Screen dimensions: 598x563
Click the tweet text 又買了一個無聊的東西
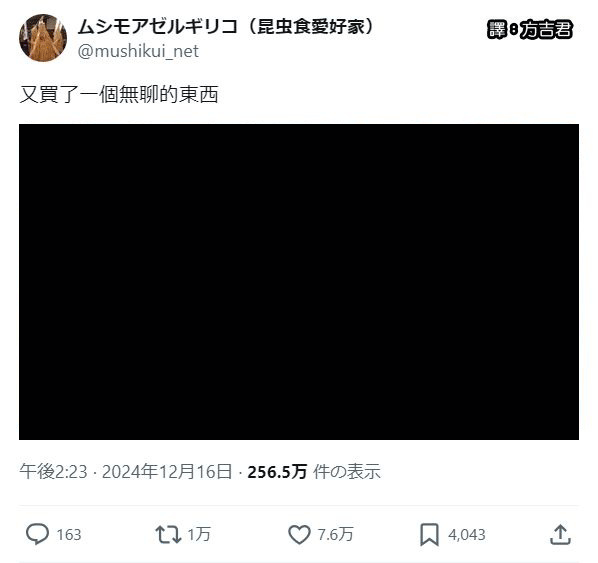(119, 95)
